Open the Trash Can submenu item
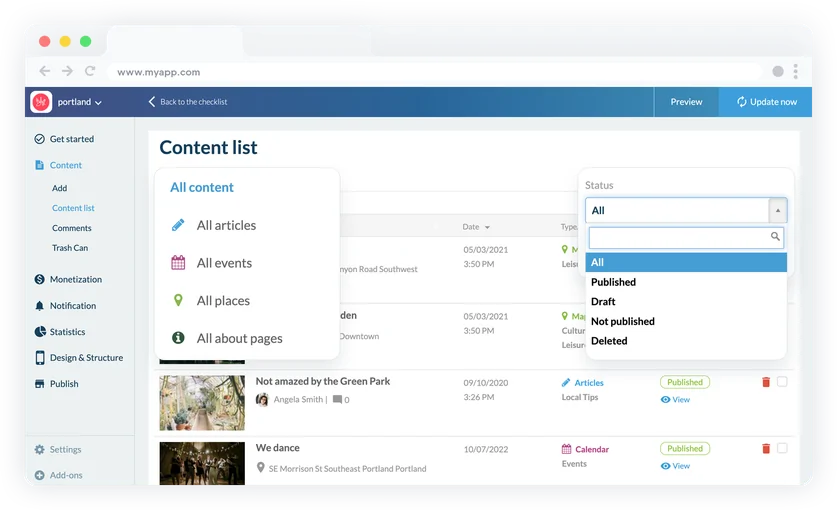This screenshot has height=510, width=837. [x=70, y=248]
